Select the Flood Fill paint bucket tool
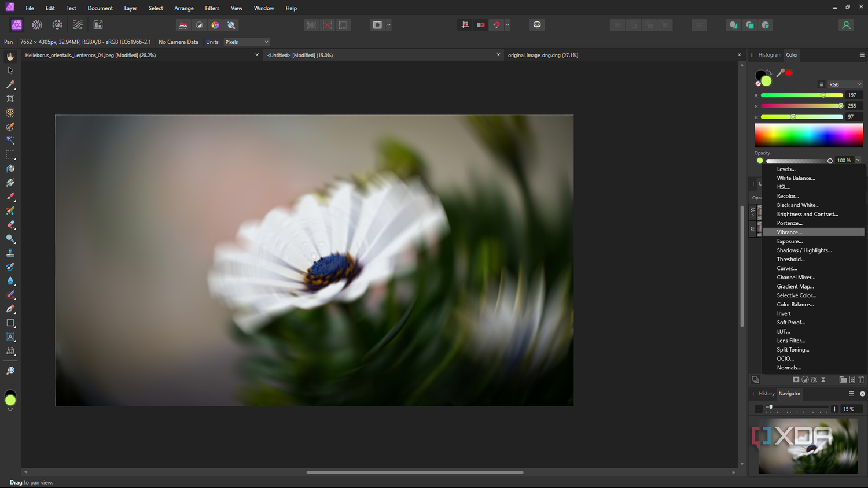The height and width of the screenshot is (488, 868). 10,169
